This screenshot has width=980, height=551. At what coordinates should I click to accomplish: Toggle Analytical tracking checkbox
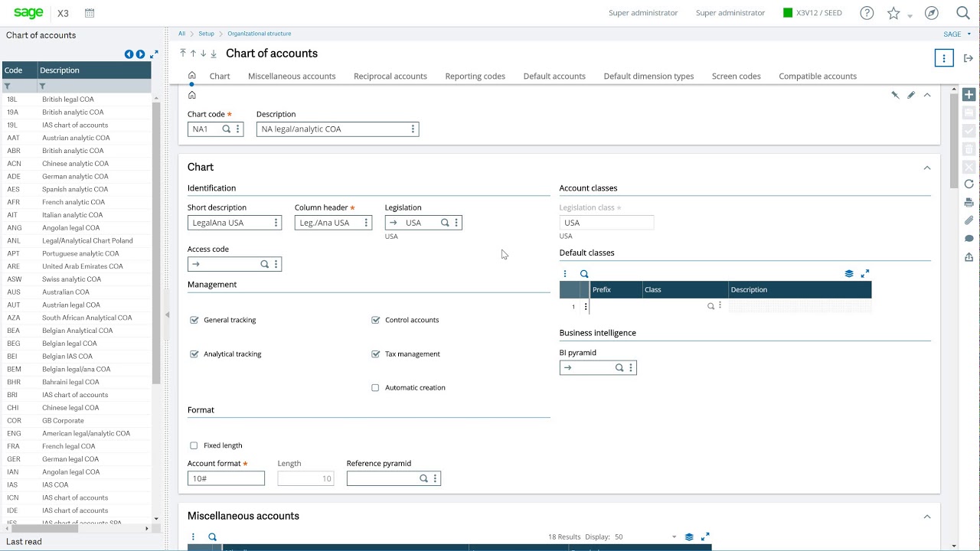point(194,354)
